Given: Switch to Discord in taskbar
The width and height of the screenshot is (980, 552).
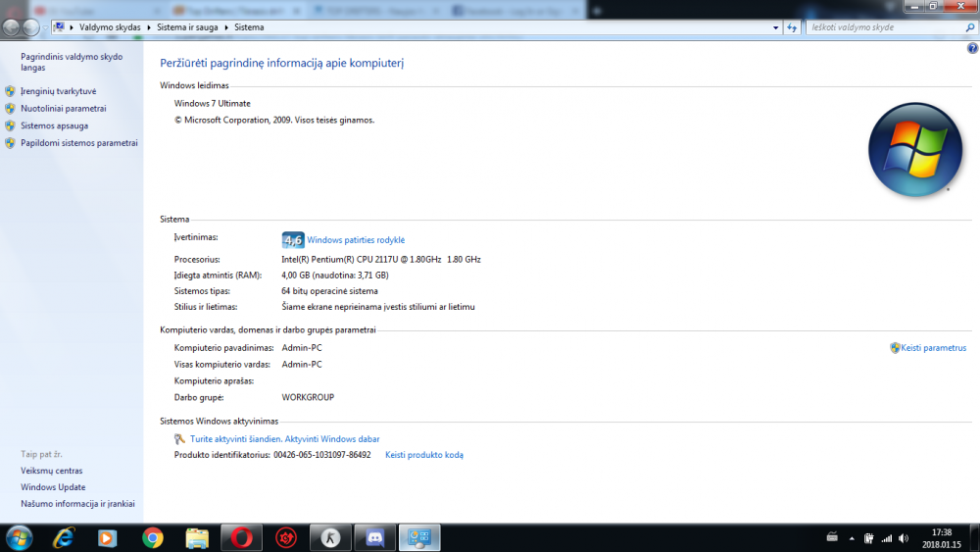Looking at the screenshot, I should [375, 537].
